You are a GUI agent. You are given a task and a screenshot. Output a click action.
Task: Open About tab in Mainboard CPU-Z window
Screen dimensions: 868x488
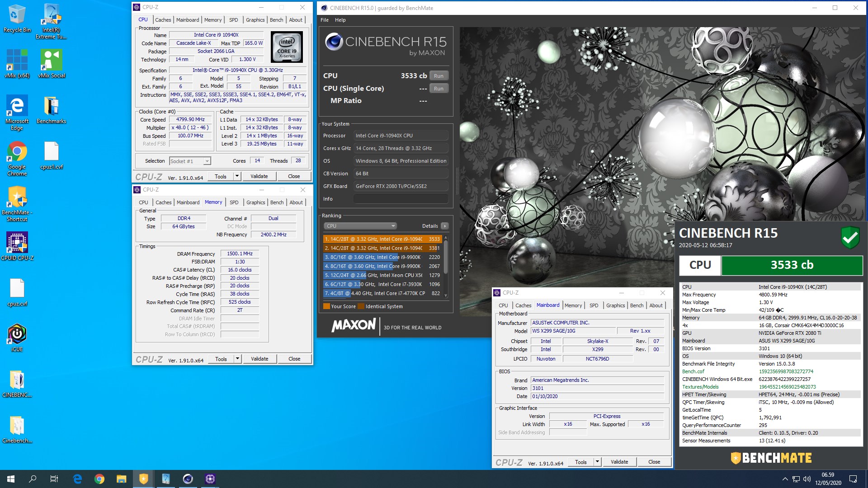[656, 305]
